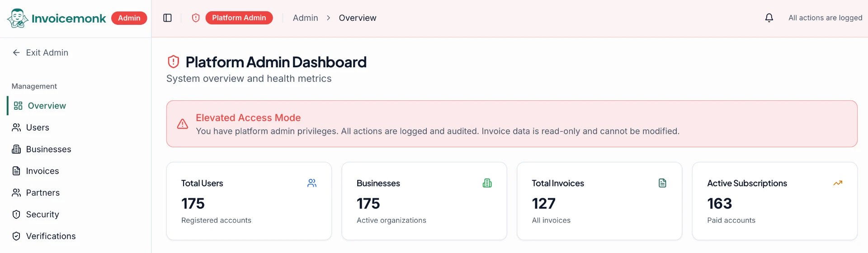This screenshot has width=868, height=253.
Task: Click the Management section label
Action: pos(34,86)
